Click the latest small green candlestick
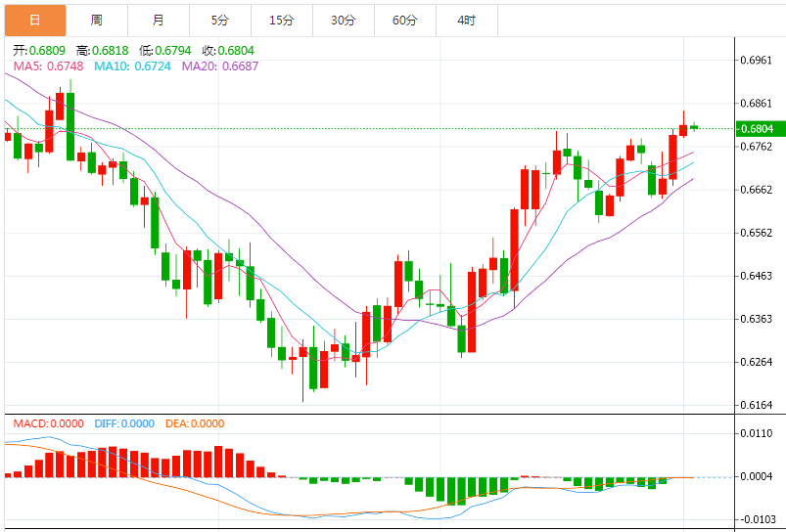 (694, 127)
